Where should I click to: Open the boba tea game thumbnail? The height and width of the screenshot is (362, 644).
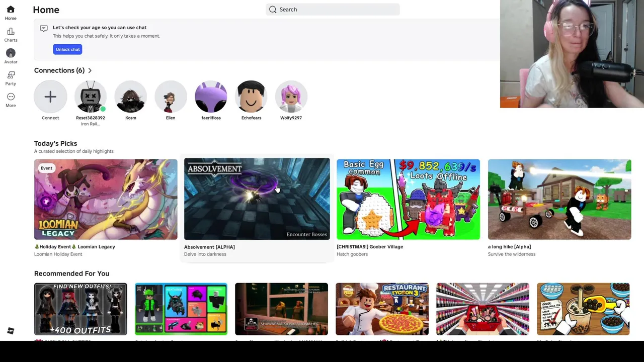point(583,309)
